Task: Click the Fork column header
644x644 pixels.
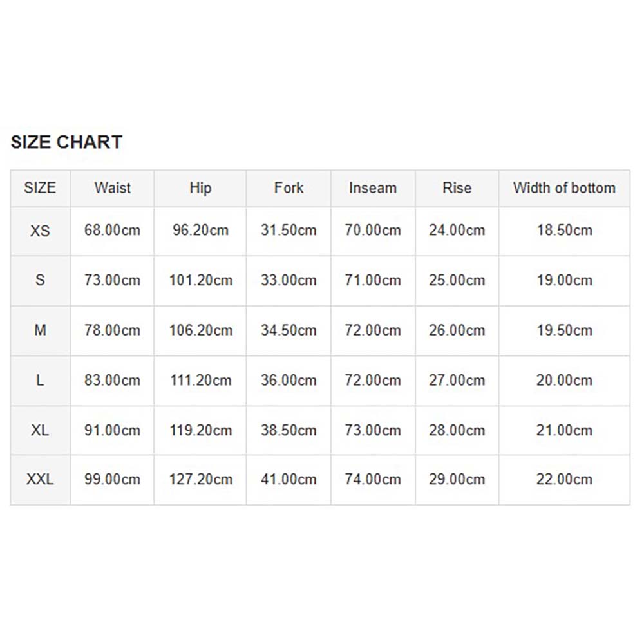Action: [x=289, y=188]
